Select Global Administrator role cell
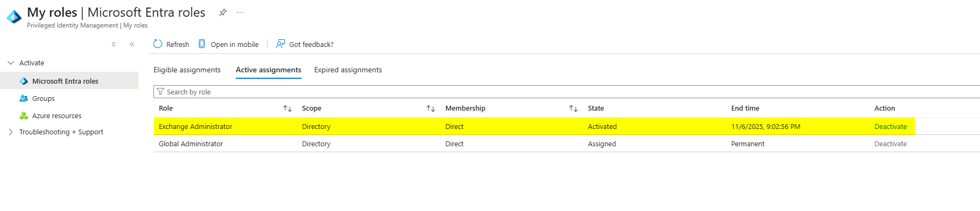980x211 pixels. (191, 144)
